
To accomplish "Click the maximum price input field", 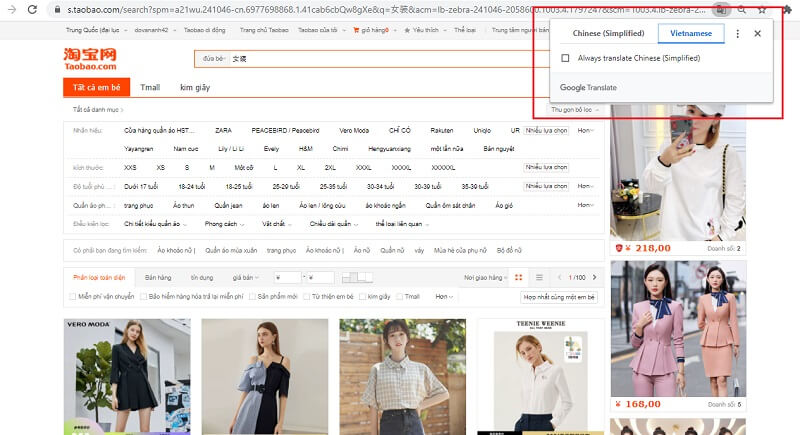I will pos(321,277).
